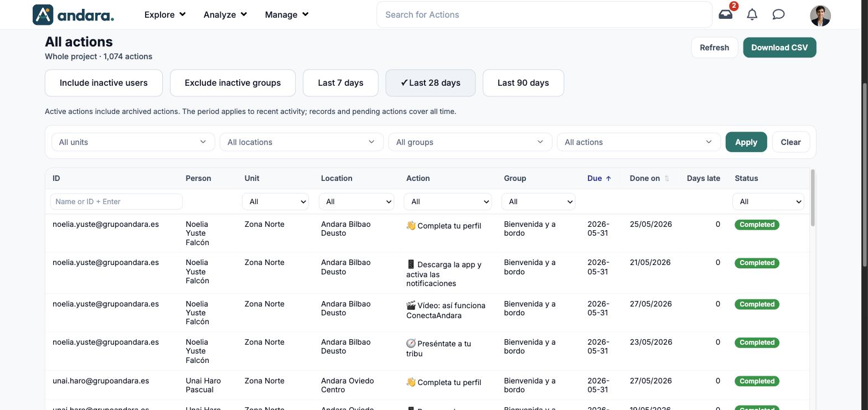Open the Explore menu
Image resolution: width=868 pixels, height=410 pixels.
click(165, 14)
